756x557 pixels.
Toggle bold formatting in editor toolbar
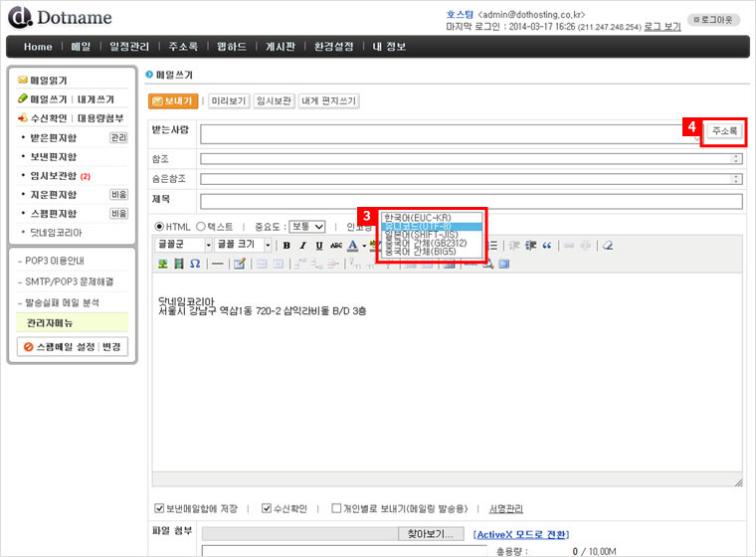[x=286, y=246]
